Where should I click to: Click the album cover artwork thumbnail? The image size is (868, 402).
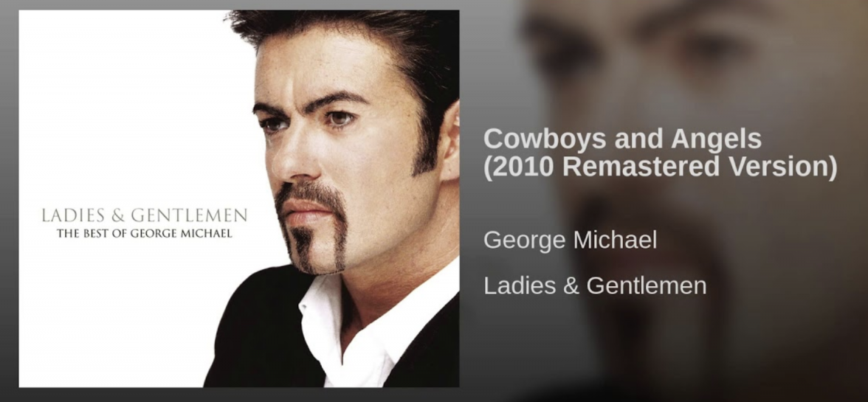point(238,198)
